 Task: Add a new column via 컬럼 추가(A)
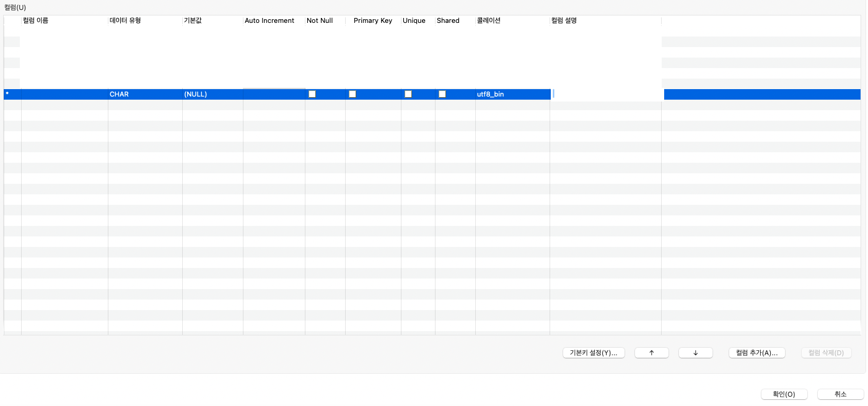(756, 352)
